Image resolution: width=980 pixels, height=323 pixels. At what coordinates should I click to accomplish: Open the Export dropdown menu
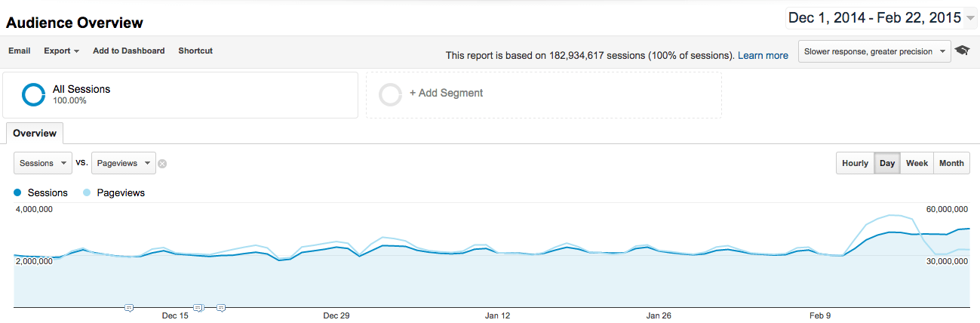coord(61,51)
